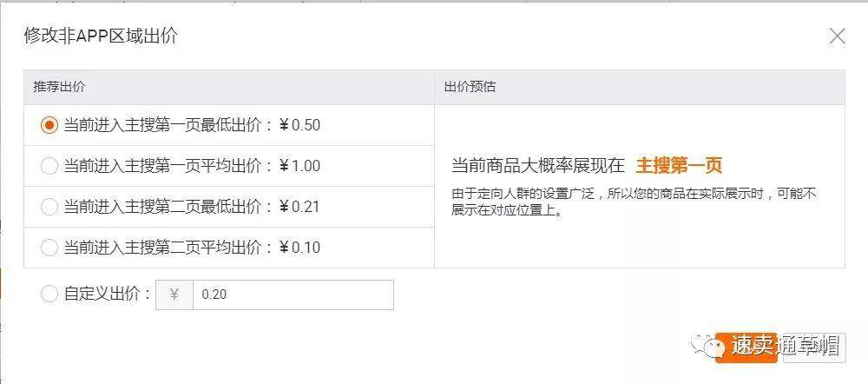Image resolution: width=868 pixels, height=384 pixels.
Task: Click the ¥ currency prefix symbol
Action: pos(174,295)
